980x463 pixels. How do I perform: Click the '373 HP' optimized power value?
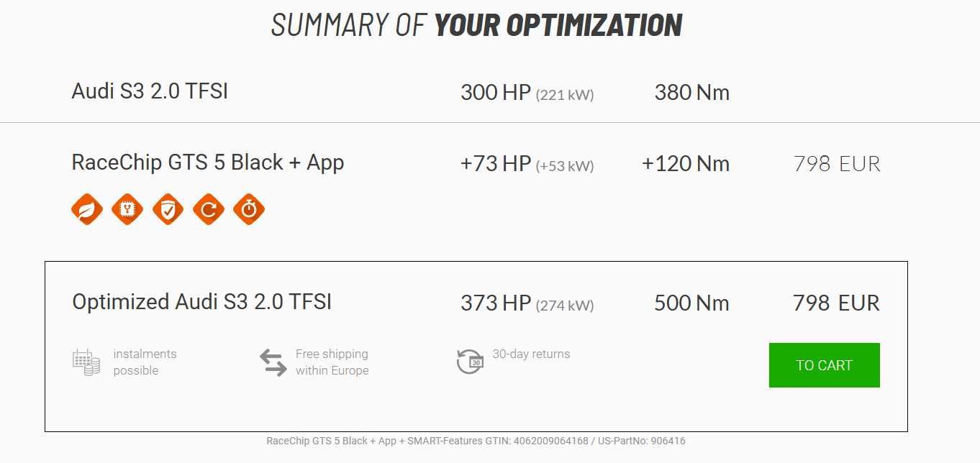coord(496,303)
